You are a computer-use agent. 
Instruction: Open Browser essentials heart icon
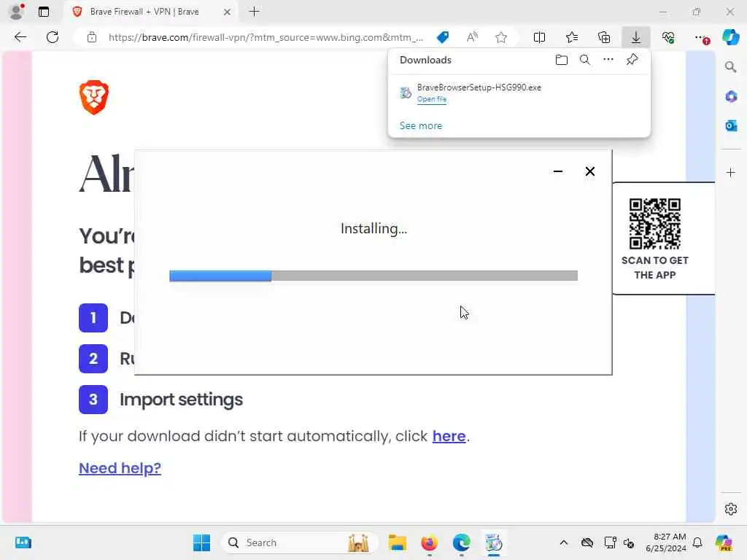click(668, 37)
